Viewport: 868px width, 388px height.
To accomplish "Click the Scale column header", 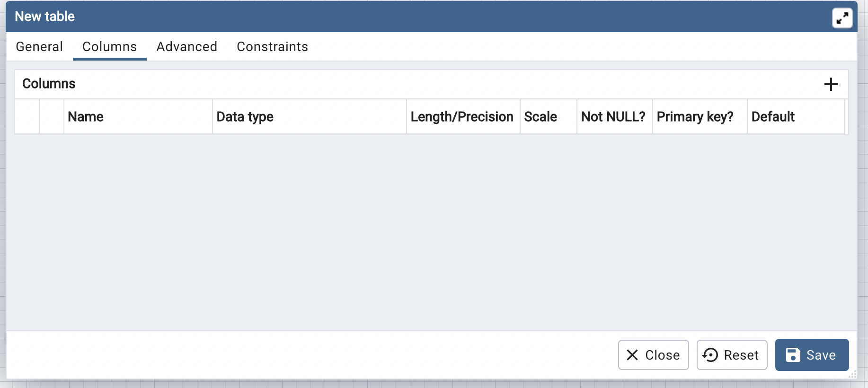I will [x=540, y=117].
